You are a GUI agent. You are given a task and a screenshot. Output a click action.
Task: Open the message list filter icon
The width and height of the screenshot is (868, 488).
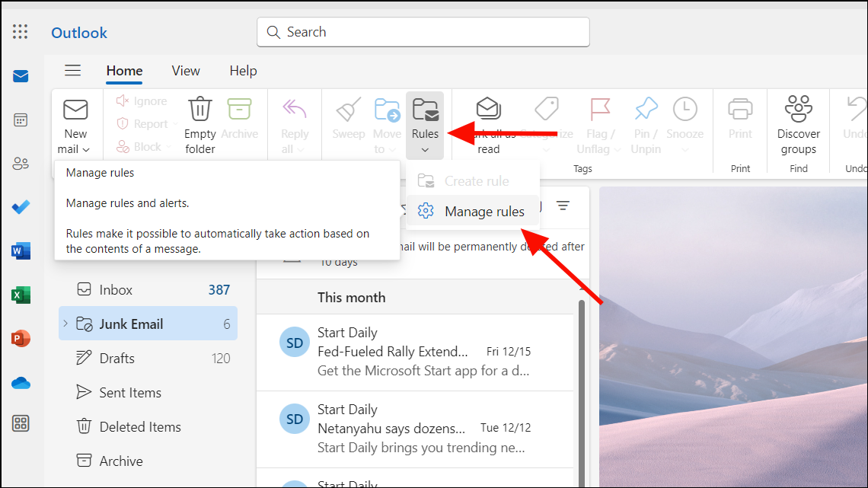tap(563, 206)
